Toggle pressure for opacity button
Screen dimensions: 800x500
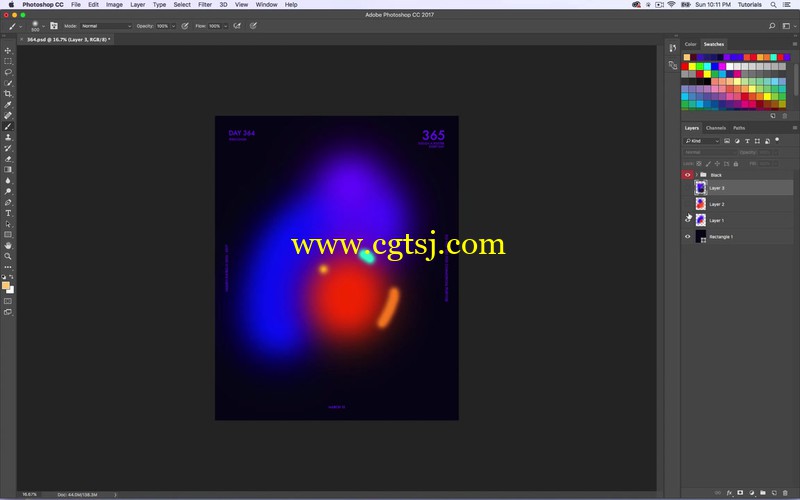[185, 26]
